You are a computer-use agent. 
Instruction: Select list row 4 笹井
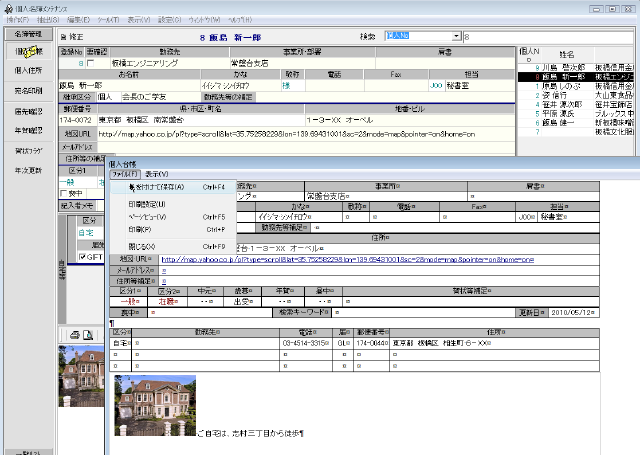tap(576, 104)
